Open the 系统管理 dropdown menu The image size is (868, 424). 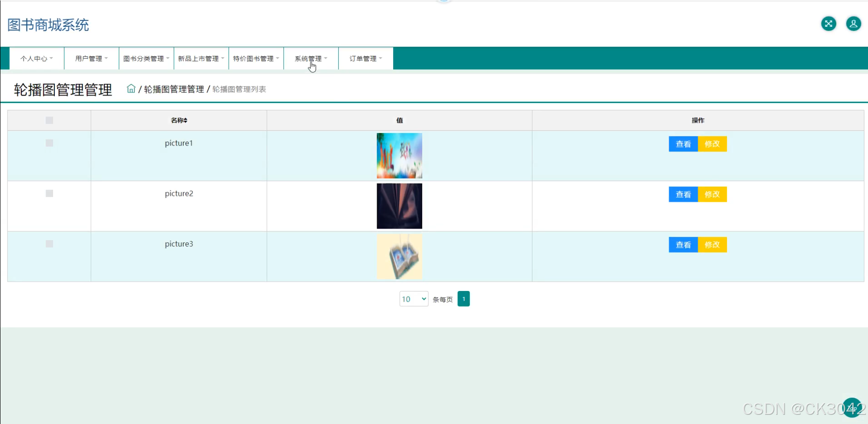pyautogui.click(x=311, y=59)
